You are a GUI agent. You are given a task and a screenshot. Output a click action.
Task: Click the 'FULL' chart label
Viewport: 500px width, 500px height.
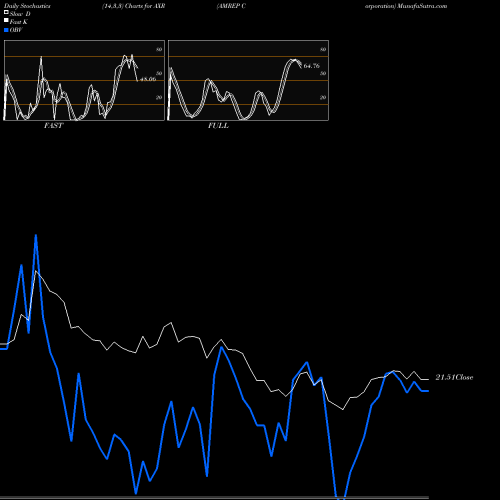(218, 126)
